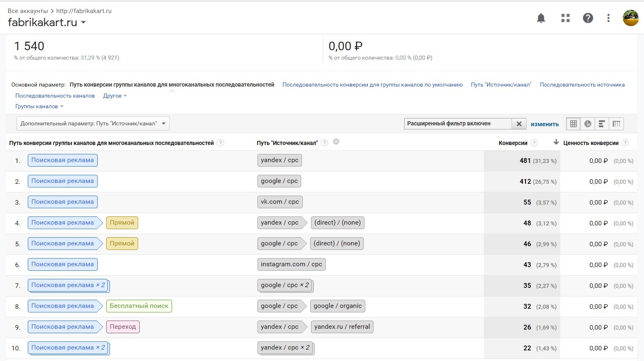The height and width of the screenshot is (361, 644).
Task: Click the Ценность конверсии column header
Action: click(591, 143)
